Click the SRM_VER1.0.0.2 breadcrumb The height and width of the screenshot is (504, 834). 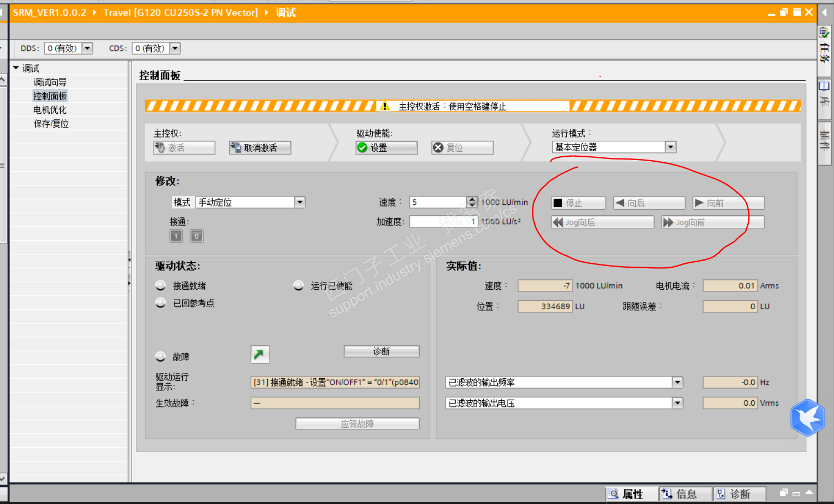pyautogui.click(x=50, y=12)
